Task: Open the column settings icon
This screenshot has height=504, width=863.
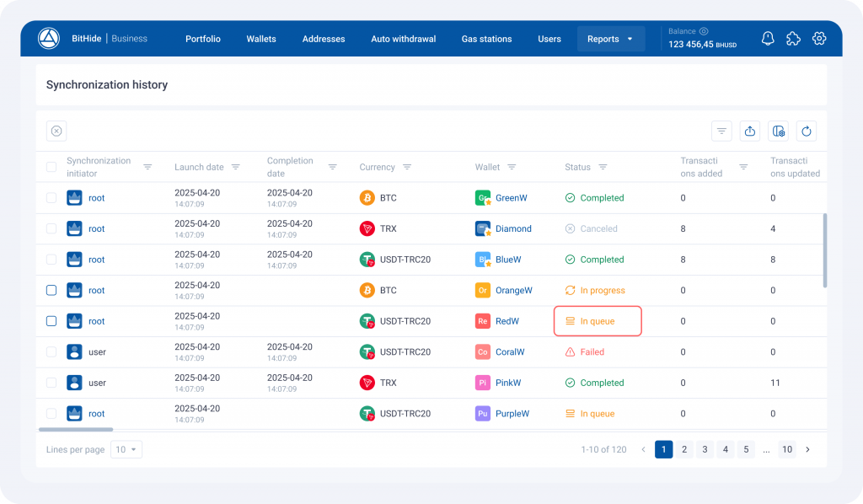Action: coord(778,131)
